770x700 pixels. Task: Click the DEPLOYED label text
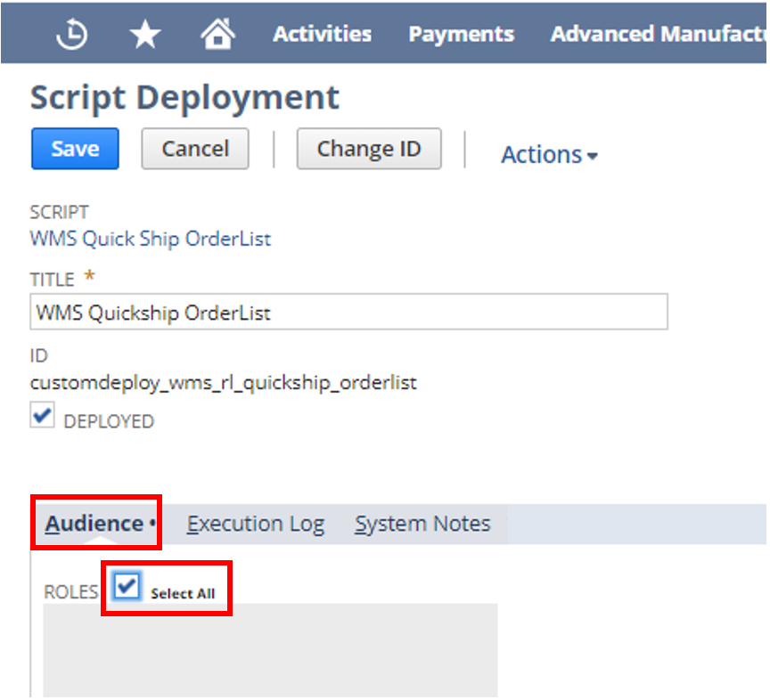[109, 422]
